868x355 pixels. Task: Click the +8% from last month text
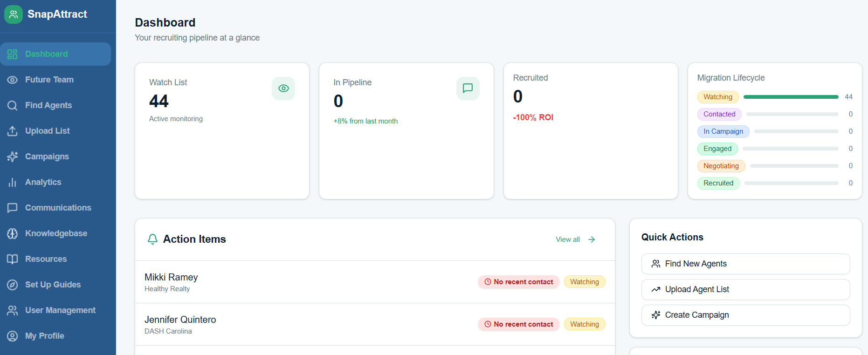365,121
